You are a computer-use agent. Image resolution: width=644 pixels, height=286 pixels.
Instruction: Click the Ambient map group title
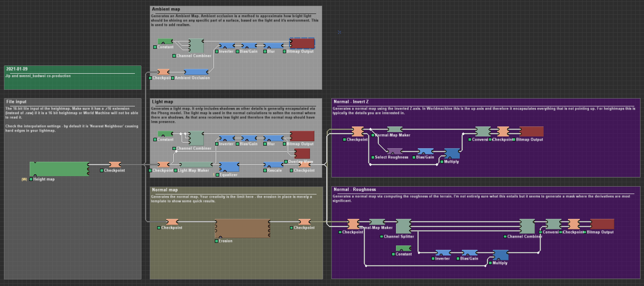(x=166, y=9)
